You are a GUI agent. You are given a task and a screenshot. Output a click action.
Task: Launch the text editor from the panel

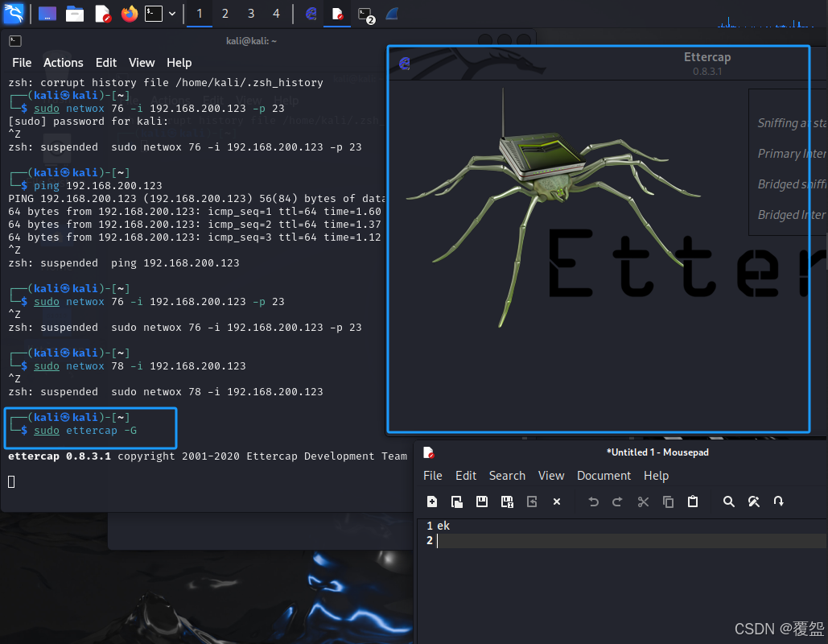(102, 14)
